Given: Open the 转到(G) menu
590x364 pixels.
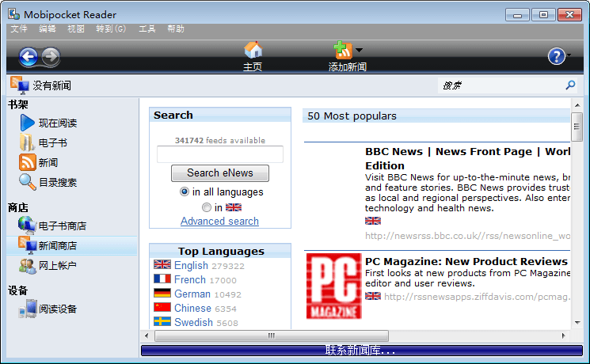Looking at the screenshot, I should (x=111, y=28).
